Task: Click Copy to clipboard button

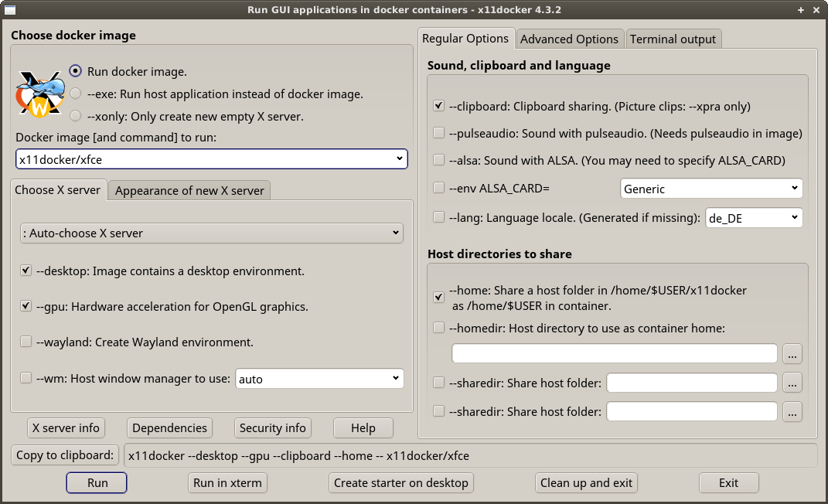Action: point(65,455)
